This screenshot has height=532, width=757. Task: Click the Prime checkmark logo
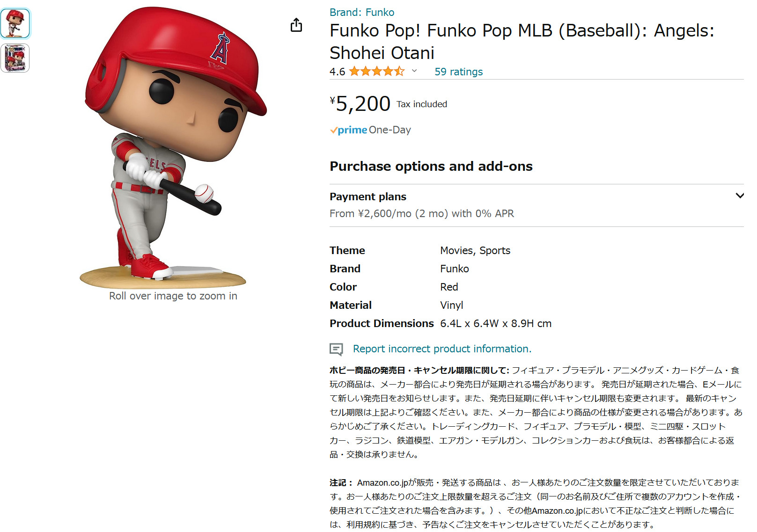348,130
